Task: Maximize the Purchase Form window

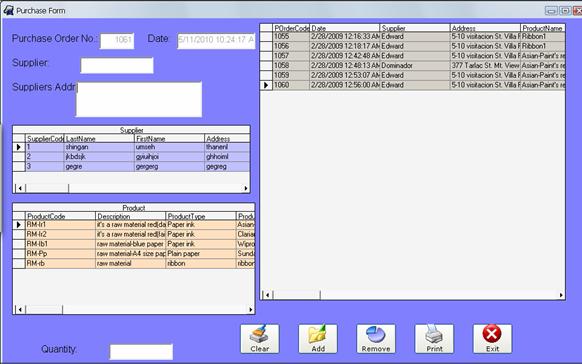Action: 565,11
